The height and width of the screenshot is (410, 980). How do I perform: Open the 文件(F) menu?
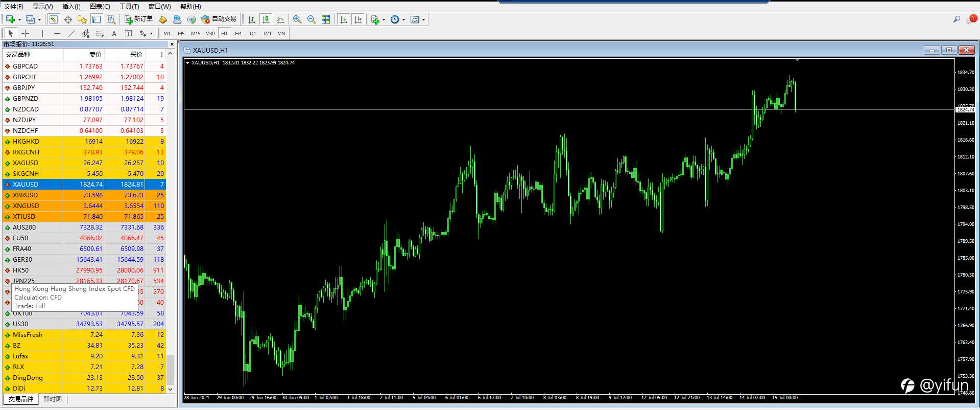point(14,6)
